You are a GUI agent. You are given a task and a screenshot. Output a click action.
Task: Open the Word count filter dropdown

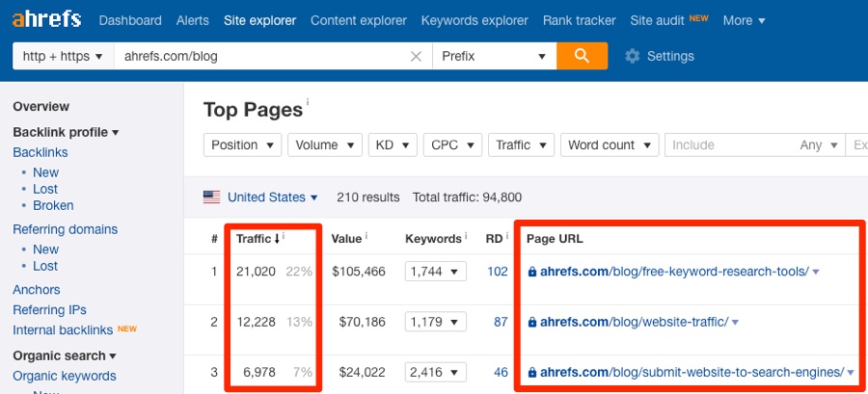click(x=610, y=144)
